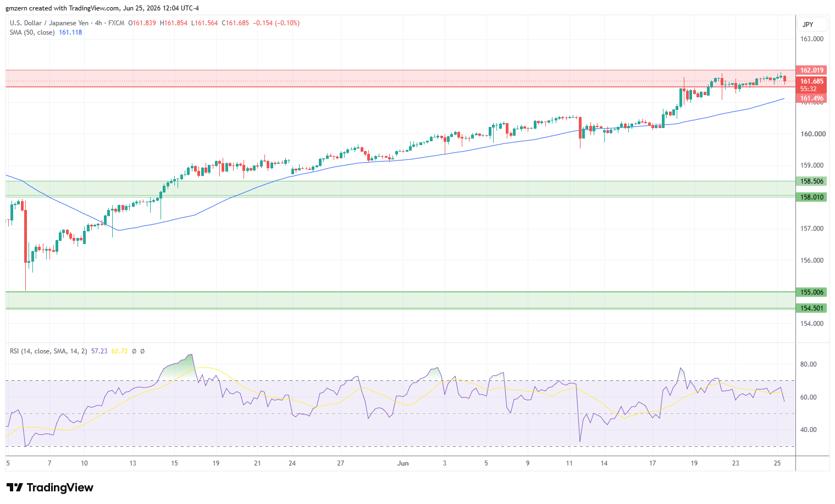Select the 158.506 green zone price label
The width and height of the screenshot is (835, 504).
coord(812,181)
